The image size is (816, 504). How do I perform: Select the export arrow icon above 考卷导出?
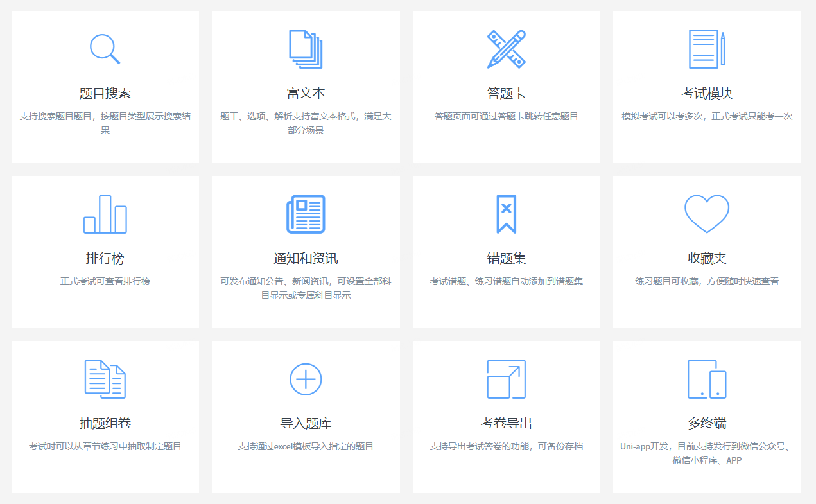tap(507, 378)
